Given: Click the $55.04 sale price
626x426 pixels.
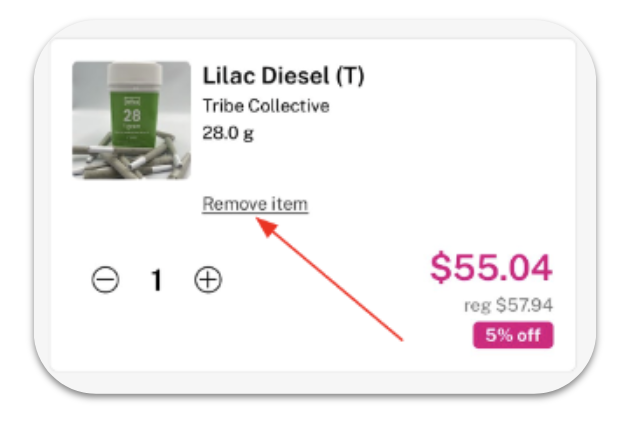Looking at the screenshot, I should click(491, 267).
